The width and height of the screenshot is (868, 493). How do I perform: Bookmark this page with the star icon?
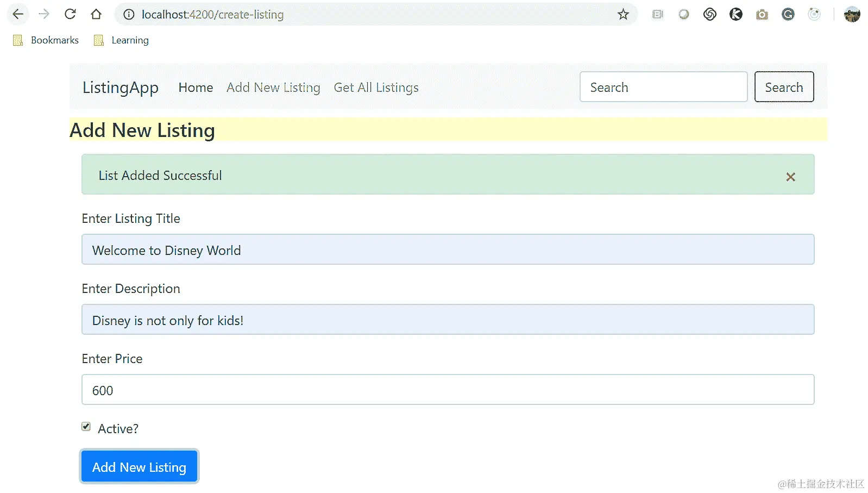[623, 15]
